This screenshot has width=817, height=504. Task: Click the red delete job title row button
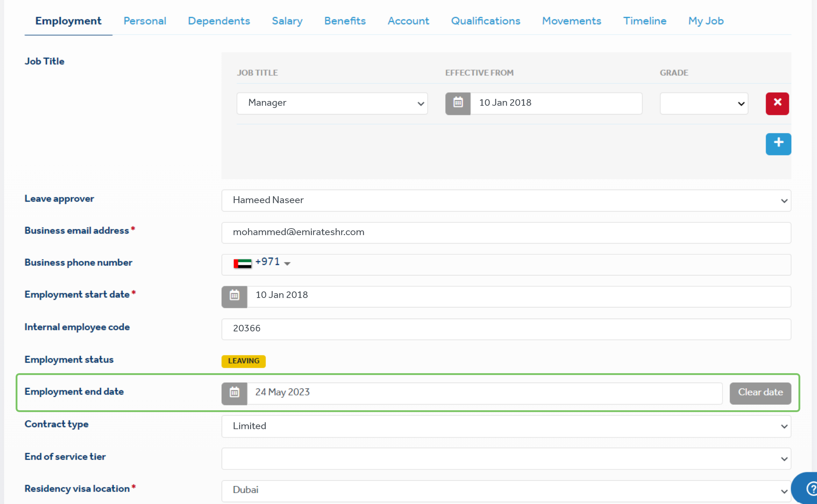coord(777,104)
